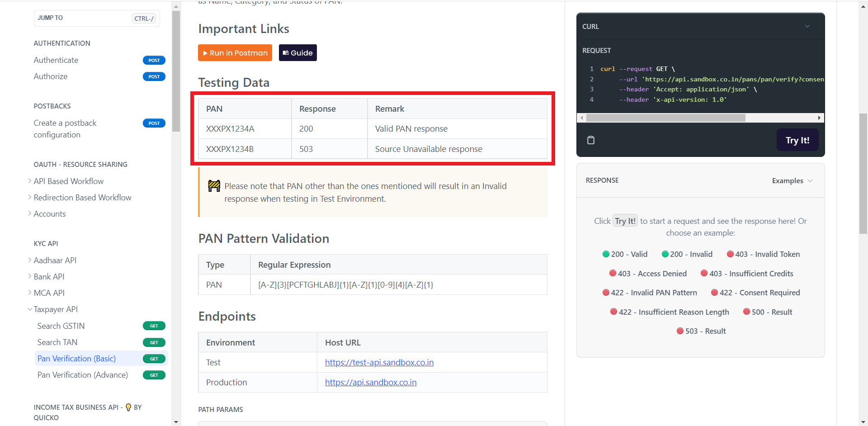Open the response Examples dropdown
This screenshot has height=426, width=868.
pyautogui.click(x=792, y=180)
